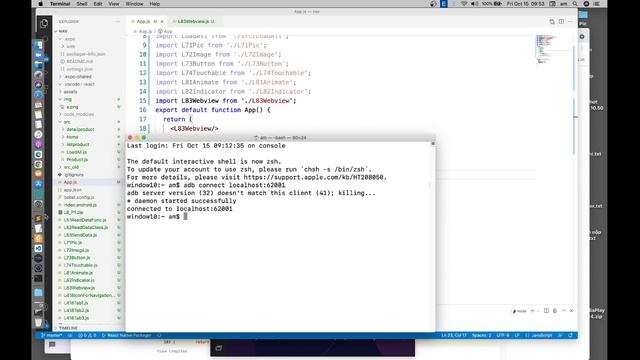Open the Edit menu in the menu bar
640x360 pixels.
98,4
